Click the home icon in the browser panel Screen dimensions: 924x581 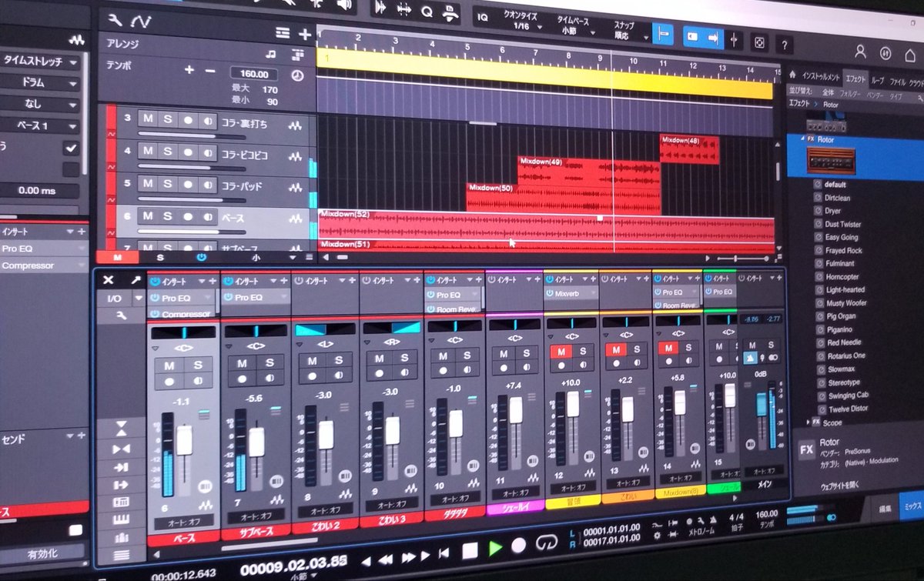click(x=792, y=74)
